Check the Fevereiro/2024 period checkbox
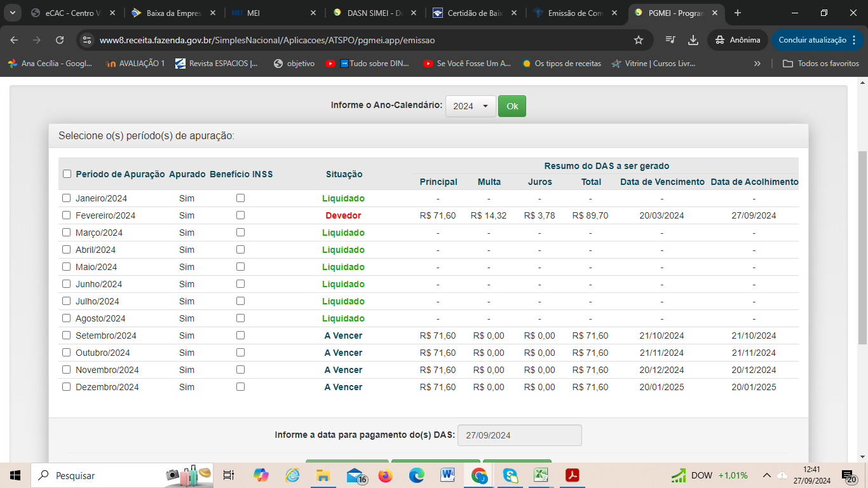This screenshot has width=868, height=488. pyautogui.click(x=67, y=215)
